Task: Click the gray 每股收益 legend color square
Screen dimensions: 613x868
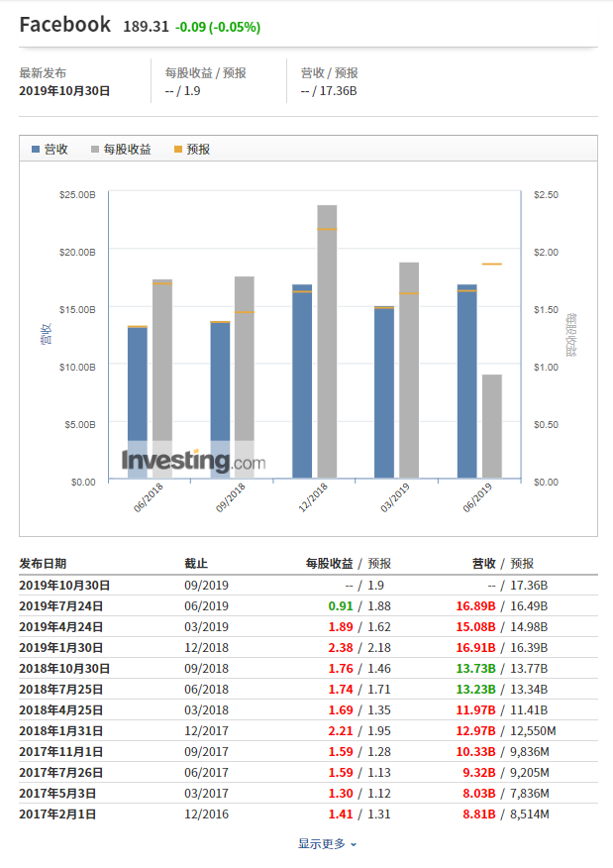Action: (95, 149)
